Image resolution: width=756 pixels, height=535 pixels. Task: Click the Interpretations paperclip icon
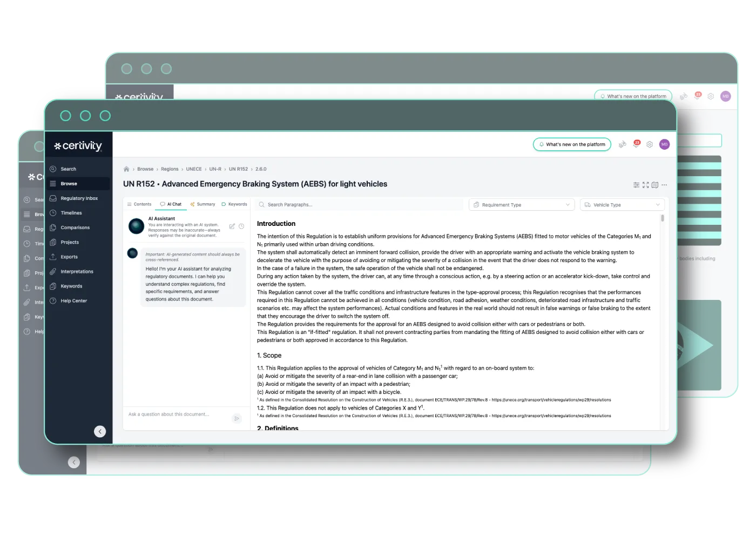click(53, 271)
